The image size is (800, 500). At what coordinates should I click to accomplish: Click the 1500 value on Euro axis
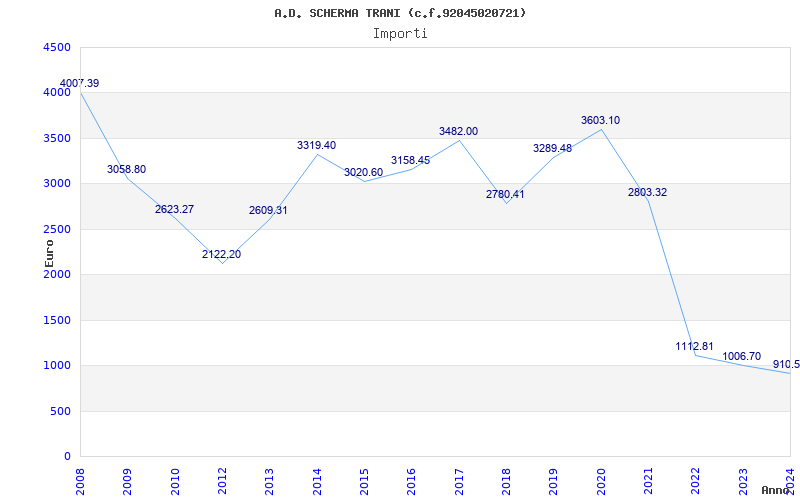click(x=57, y=320)
